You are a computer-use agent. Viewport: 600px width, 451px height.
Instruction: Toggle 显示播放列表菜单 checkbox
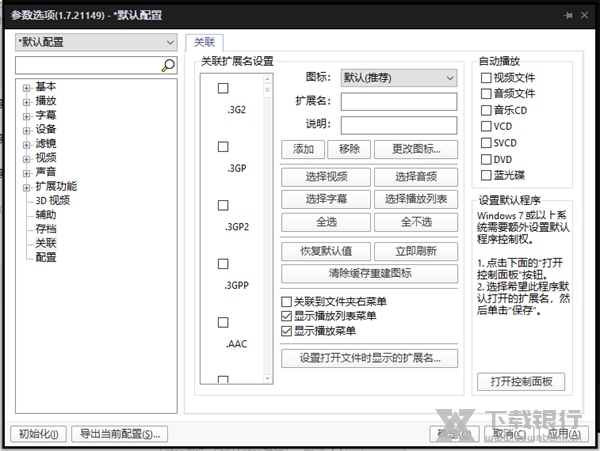point(287,316)
